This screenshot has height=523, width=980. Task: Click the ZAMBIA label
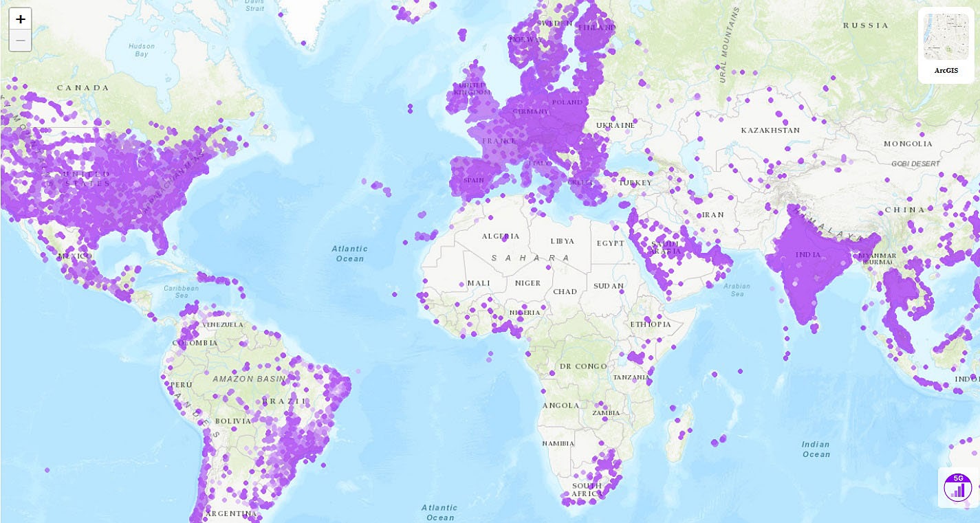(606, 413)
